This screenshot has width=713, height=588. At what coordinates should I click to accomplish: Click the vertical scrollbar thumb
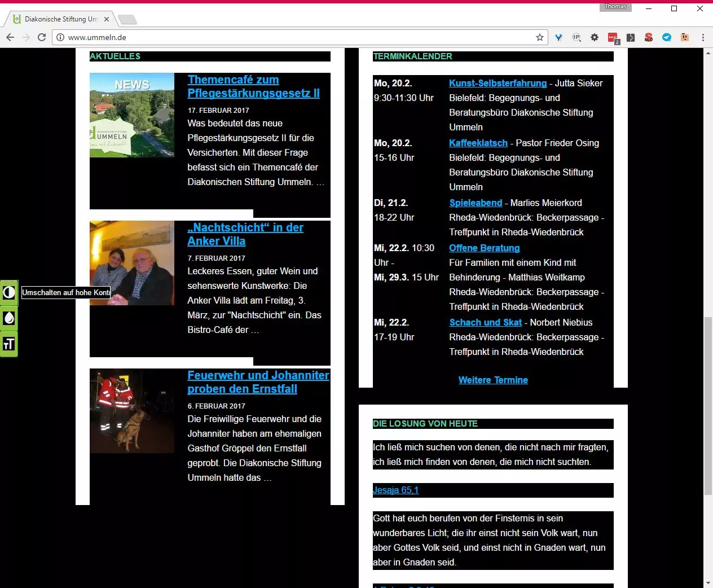click(708, 406)
